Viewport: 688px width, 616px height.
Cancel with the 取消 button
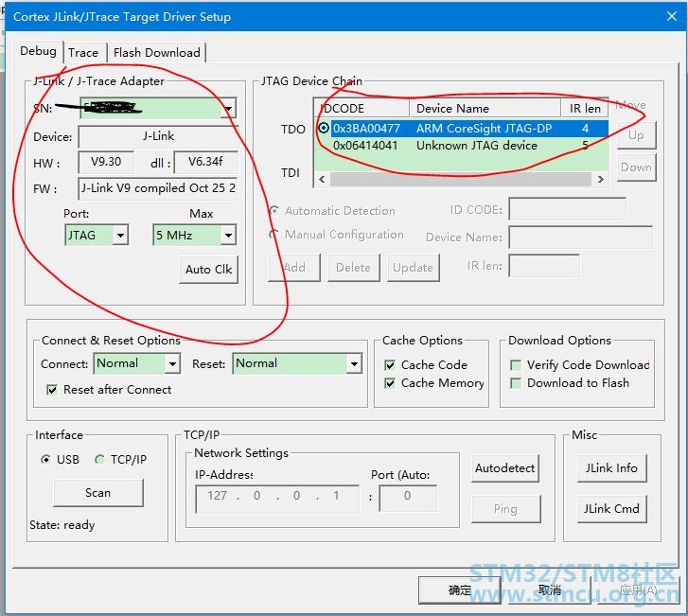pos(550,590)
